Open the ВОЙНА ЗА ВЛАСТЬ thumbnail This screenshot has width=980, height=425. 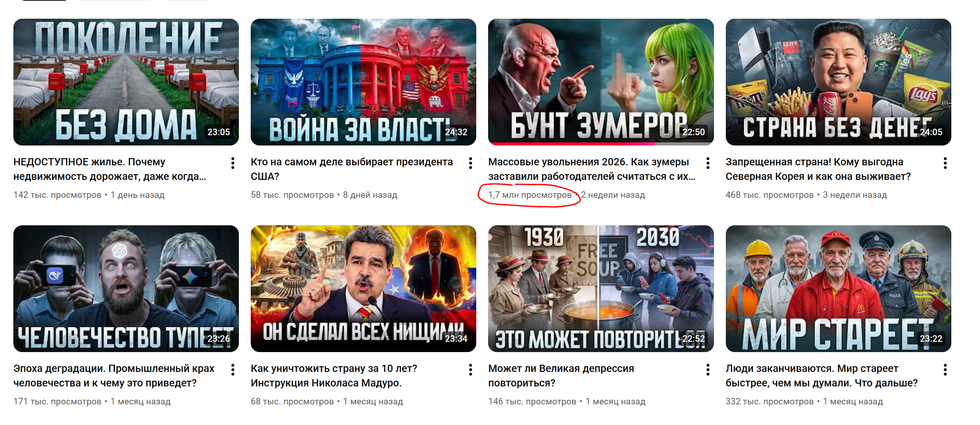point(363,82)
